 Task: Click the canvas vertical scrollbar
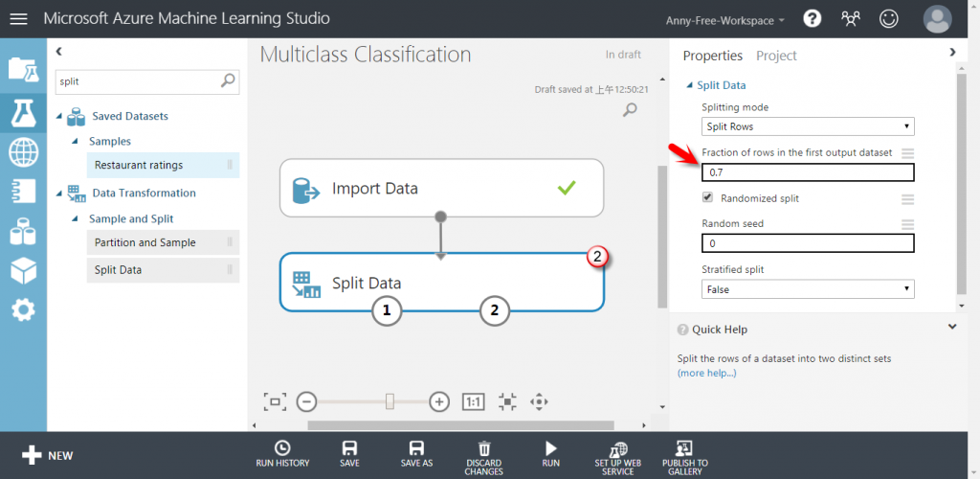662,237
